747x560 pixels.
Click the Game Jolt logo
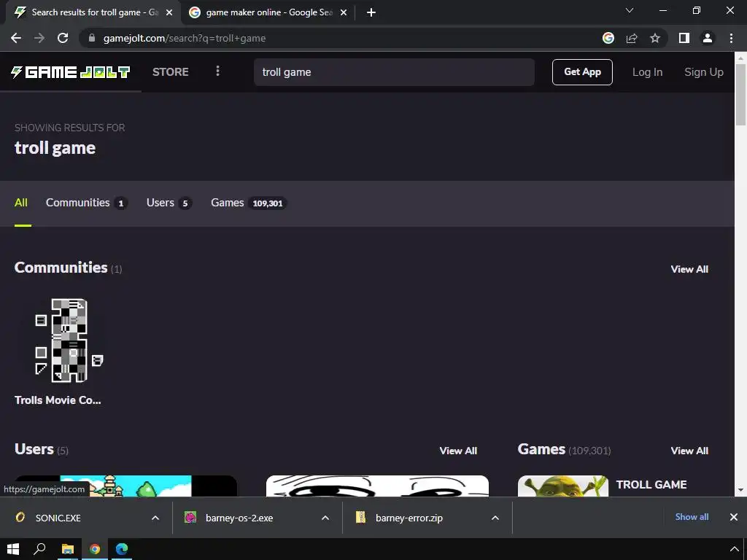click(x=71, y=72)
